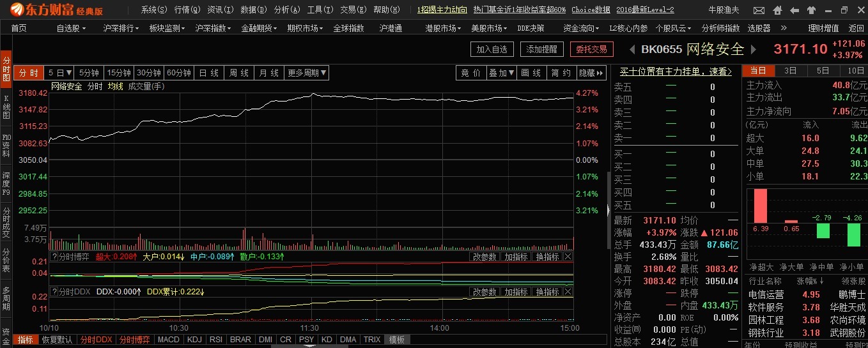Expand the 5日 multi-day dropdown
Screen dimensions: 868x348
(x=61, y=73)
